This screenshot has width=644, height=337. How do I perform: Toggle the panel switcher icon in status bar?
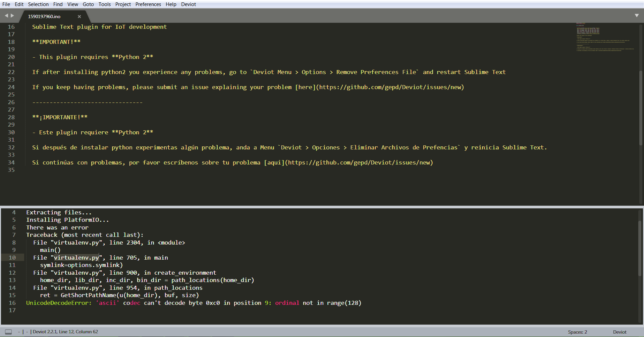coord(8,332)
